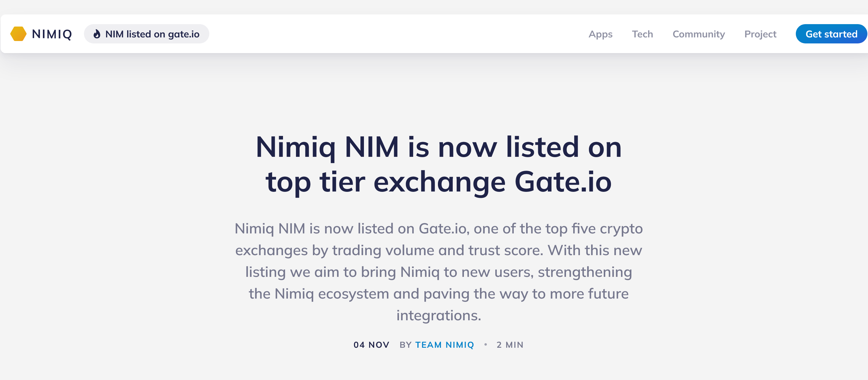Image resolution: width=868 pixels, height=380 pixels.
Task: Open the Community menu item
Action: 699,34
